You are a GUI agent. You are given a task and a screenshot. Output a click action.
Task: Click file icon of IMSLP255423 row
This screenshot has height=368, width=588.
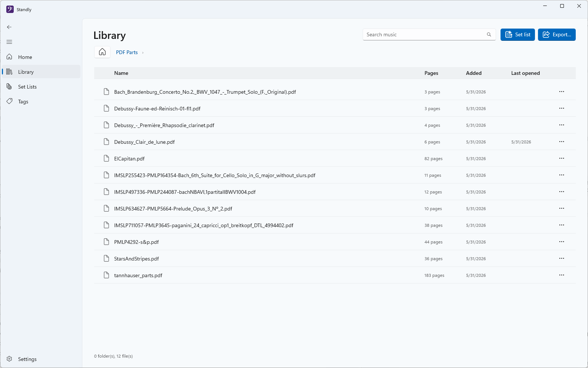(106, 175)
